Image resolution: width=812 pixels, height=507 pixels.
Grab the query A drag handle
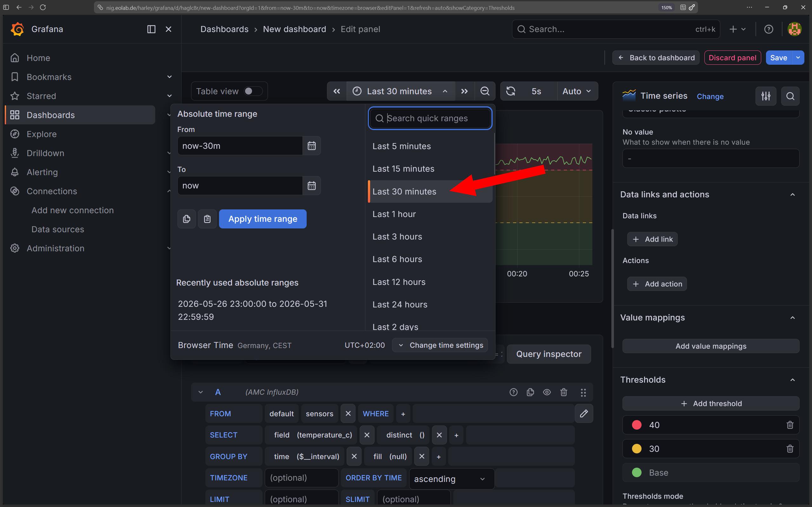583,392
